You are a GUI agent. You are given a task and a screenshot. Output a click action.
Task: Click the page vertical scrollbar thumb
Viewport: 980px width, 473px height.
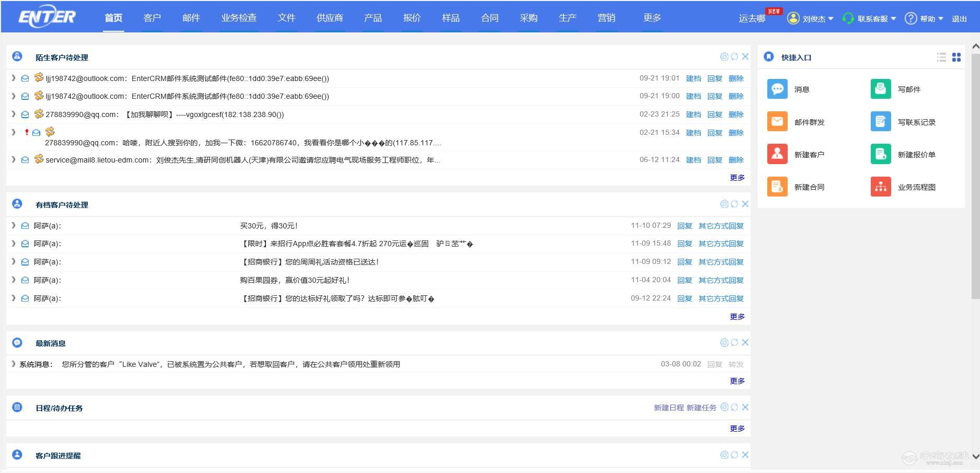pos(975,175)
